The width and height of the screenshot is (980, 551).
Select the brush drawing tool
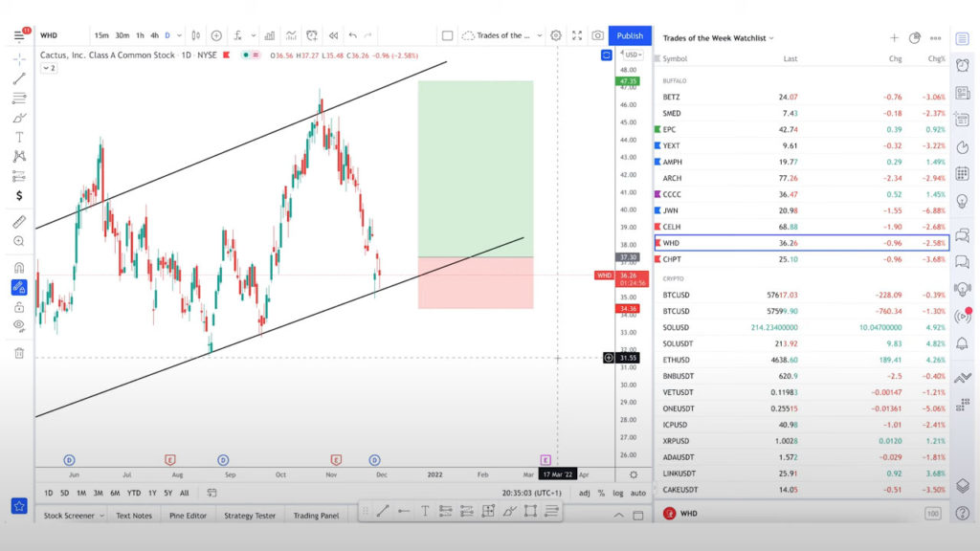point(19,118)
